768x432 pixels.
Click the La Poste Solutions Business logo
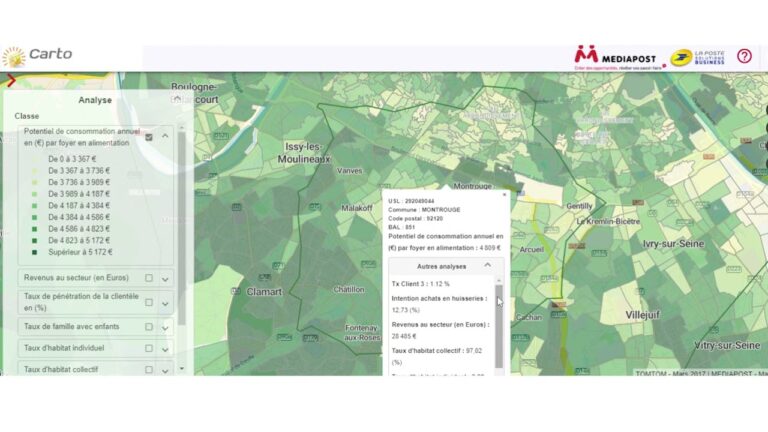697,57
